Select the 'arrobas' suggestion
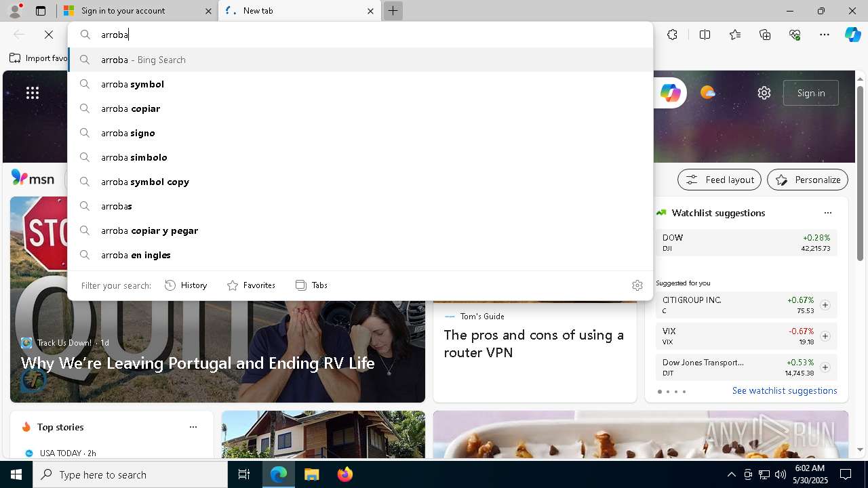 coord(360,206)
